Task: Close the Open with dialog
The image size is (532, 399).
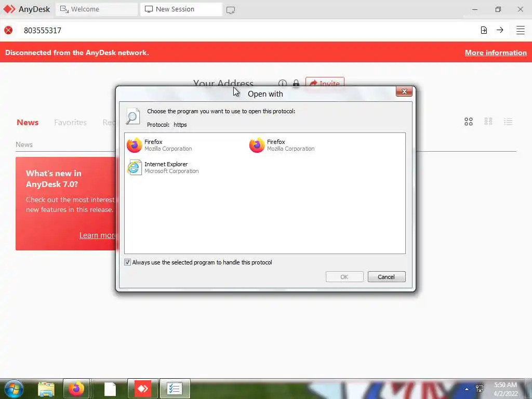Action: (404, 91)
